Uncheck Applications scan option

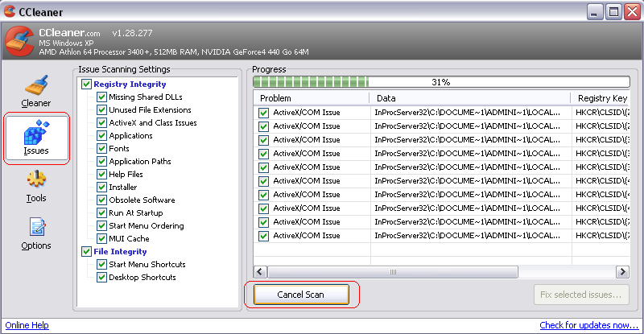(101, 135)
